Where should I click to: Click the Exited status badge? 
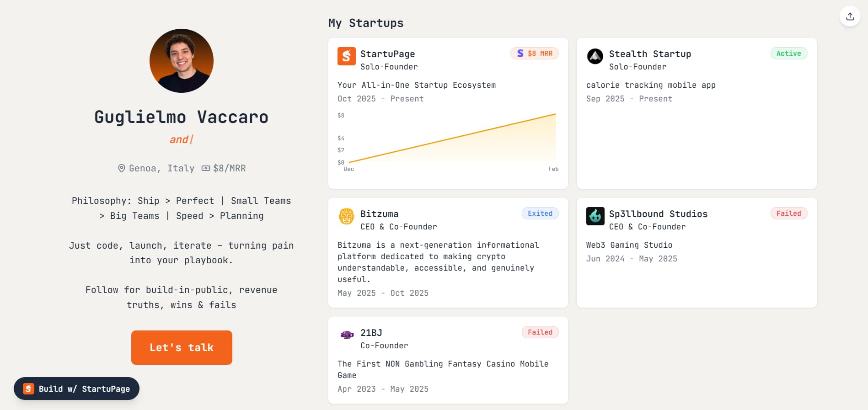point(540,213)
